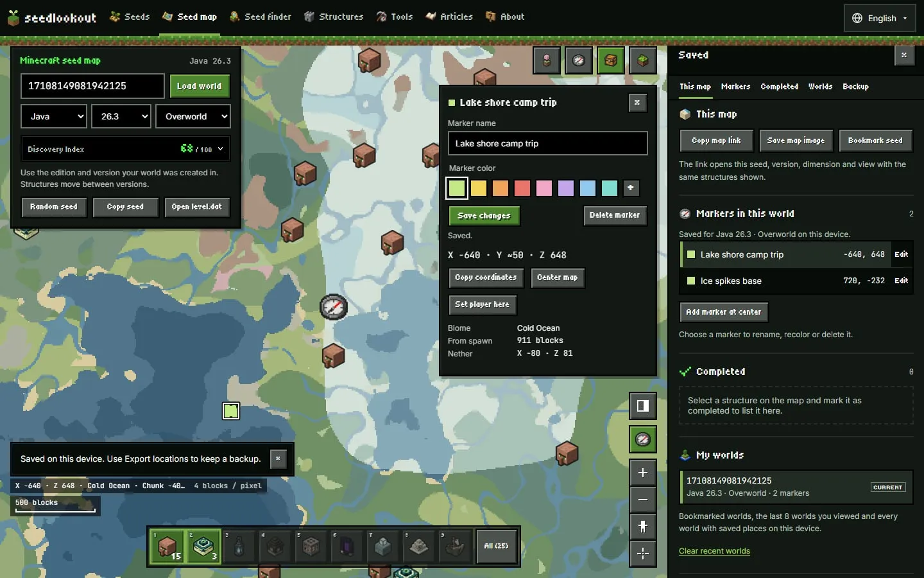Toggle the side panel split-view button
The height and width of the screenshot is (578, 924).
click(x=643, y=406)
